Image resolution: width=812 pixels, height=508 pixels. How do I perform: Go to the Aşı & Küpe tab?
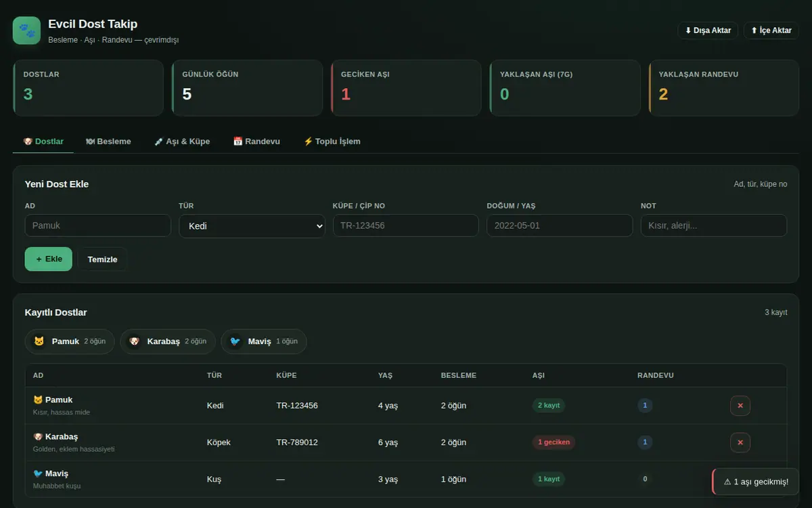[182, 142]
